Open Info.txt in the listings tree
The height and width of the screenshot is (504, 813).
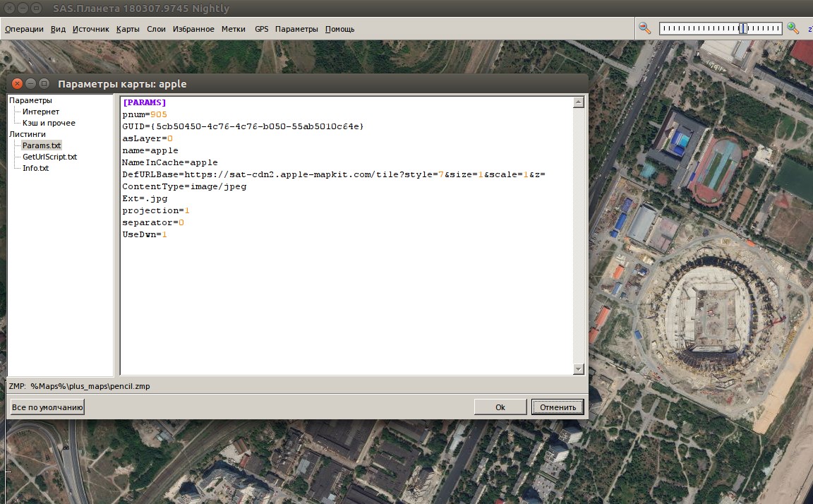coord(35,168)
